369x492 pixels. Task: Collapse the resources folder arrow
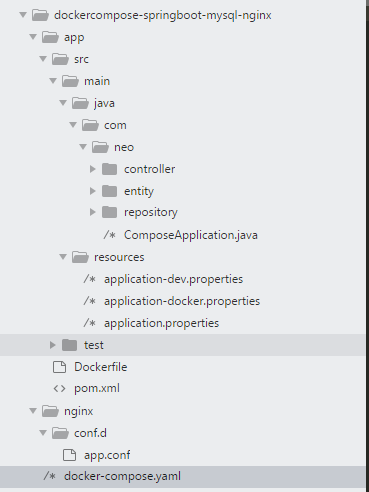[63, 257]
